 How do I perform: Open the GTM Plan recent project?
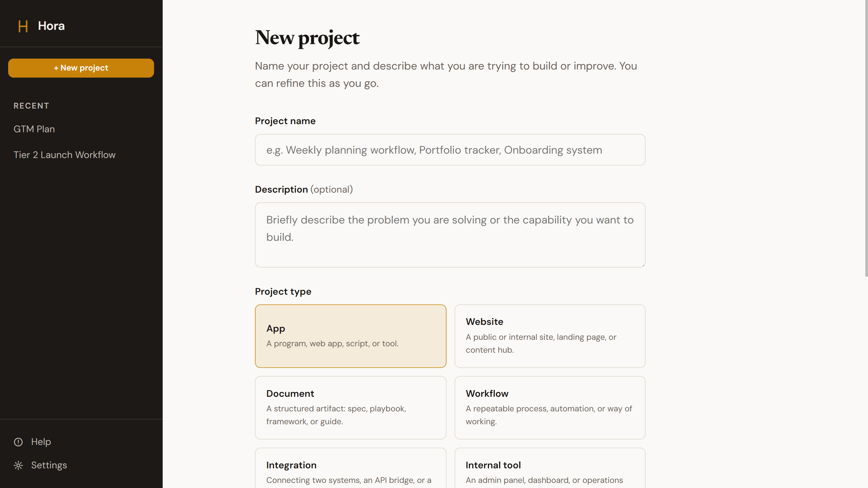tap(34, 129)
